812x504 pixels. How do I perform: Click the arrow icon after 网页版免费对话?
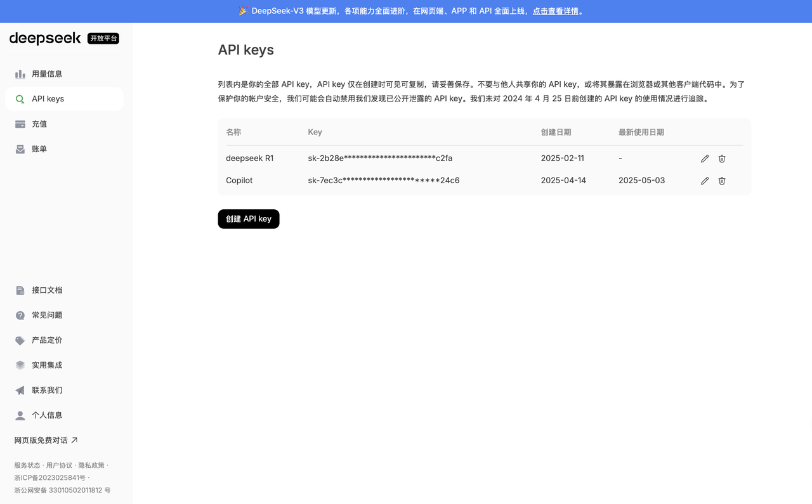(74, 440)
